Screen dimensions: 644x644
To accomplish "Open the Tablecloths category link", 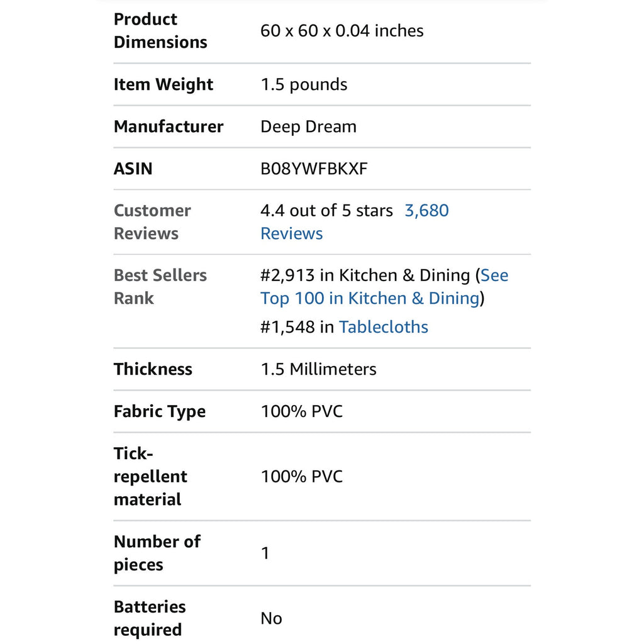I will point(383,327).
